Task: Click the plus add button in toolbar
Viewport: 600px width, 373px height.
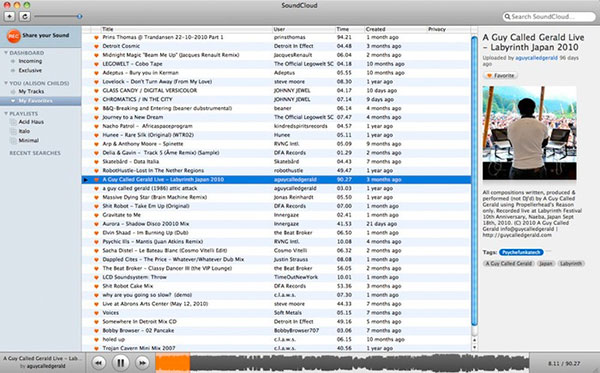Action: pos(10,16)
